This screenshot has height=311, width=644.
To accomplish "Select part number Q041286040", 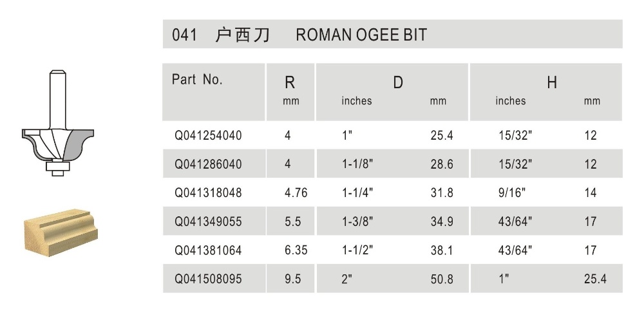I will (208, 164).
